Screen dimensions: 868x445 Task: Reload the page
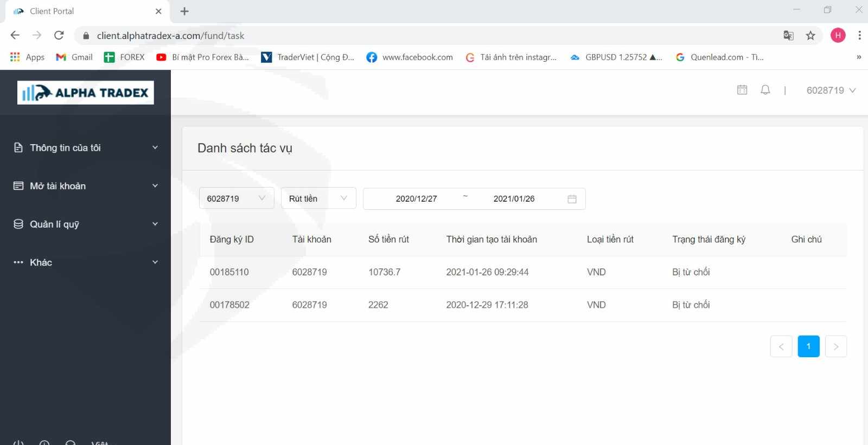click(59, 36)
